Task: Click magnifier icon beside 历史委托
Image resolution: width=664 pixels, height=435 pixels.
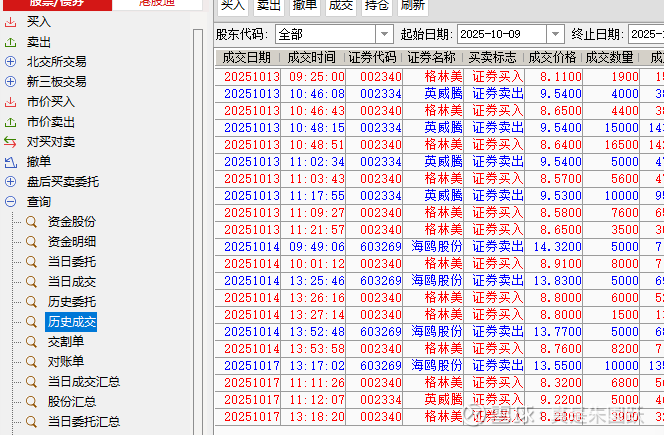Action: (x=31, y=302)
